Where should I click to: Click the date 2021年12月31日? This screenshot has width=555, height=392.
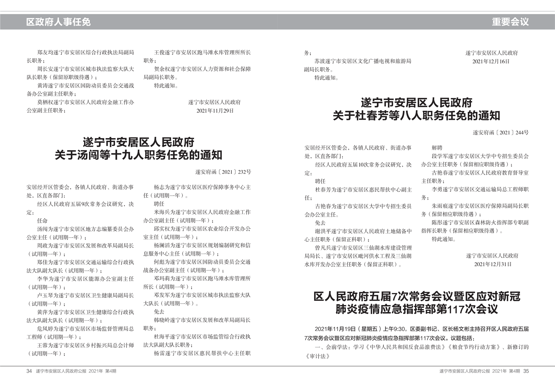click(x=492, y=264)
